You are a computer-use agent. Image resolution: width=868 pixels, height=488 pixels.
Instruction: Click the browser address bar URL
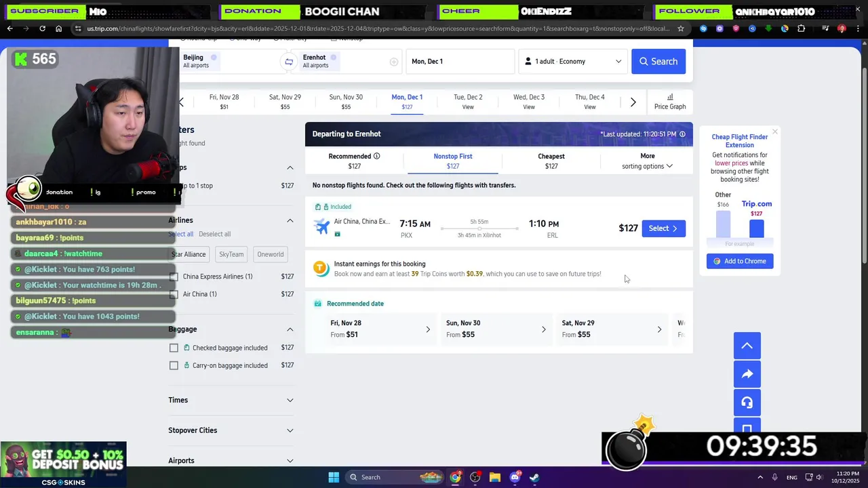[x=378, y=28]
